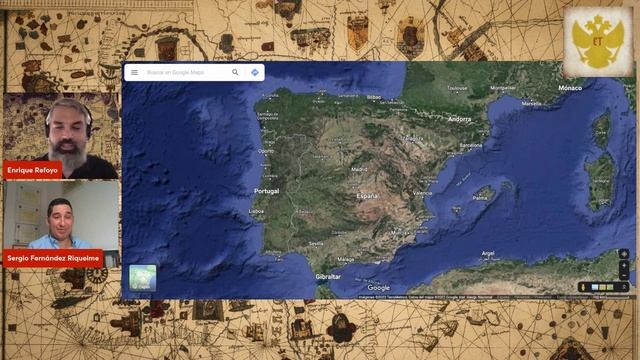
Task: Click the Enrique Refoyo name banner
Action: click(33, 170)
